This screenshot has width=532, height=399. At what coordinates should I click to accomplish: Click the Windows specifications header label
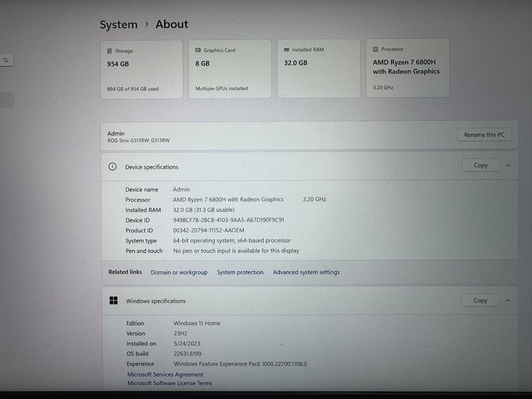[156, 301]
